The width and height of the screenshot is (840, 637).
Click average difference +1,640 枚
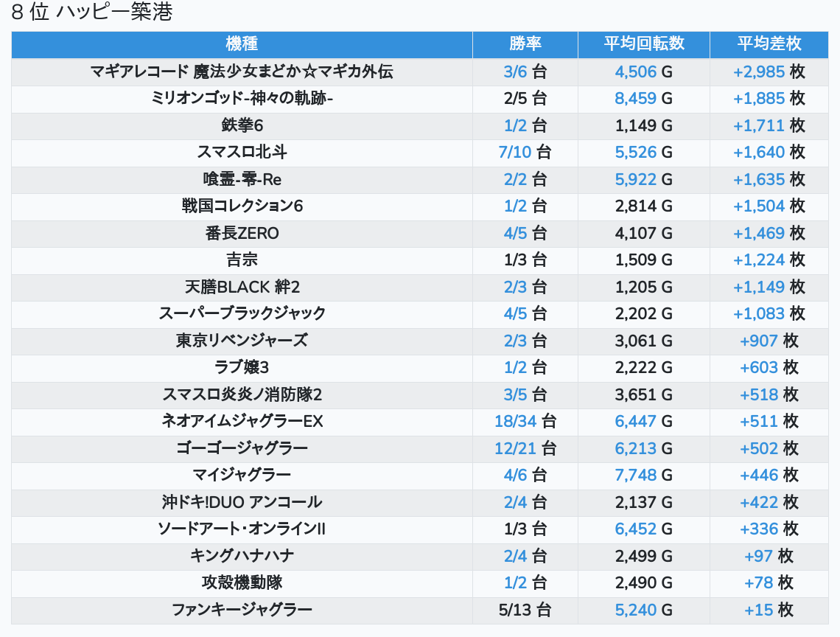coord(769,153)
